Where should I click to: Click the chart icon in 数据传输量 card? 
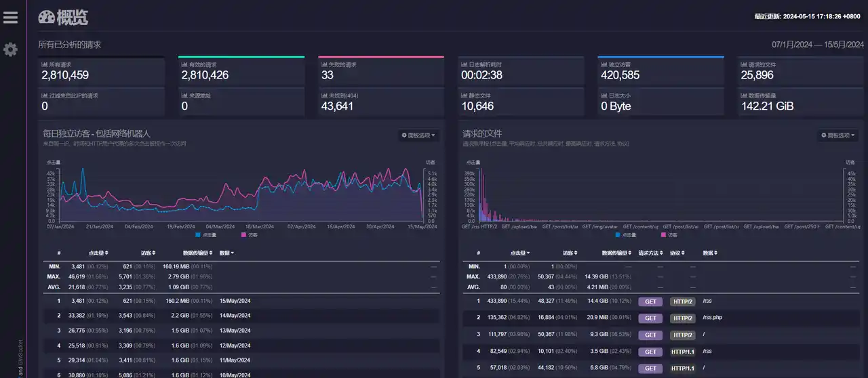click(743, 96)
